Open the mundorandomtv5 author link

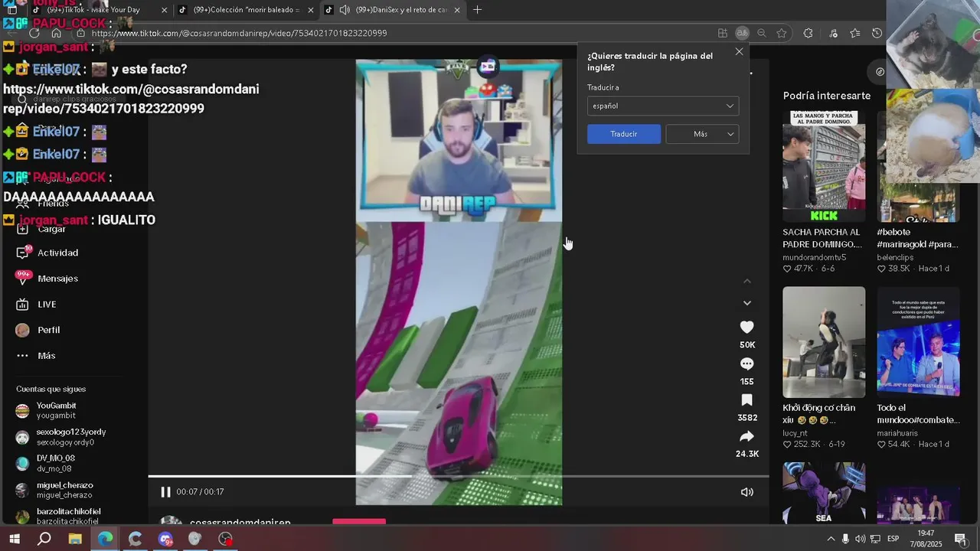pyautogui.click(x=814, y=257)
